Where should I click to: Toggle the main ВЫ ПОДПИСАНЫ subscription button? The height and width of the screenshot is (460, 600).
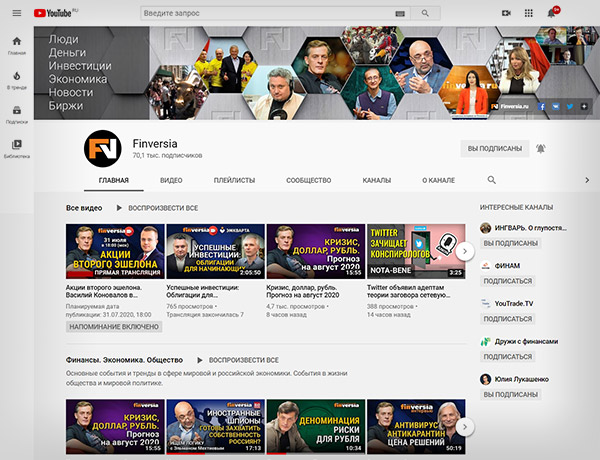click(x=494, y=148)
